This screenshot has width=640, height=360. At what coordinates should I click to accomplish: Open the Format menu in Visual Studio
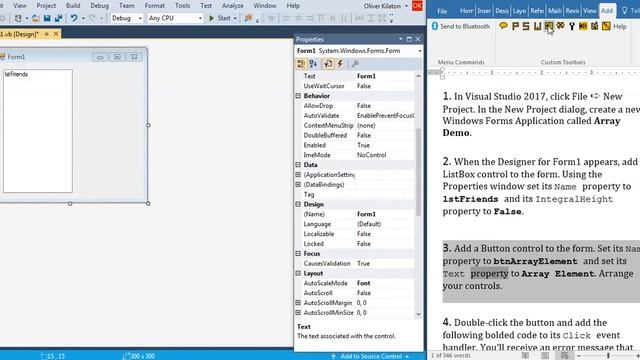155,6
